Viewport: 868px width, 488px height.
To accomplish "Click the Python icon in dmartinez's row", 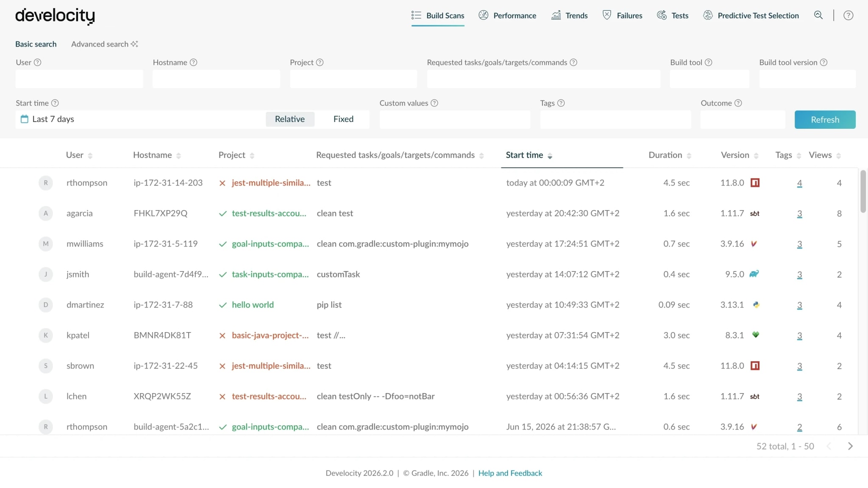I will pyautogui.click(x=756, y=305).
